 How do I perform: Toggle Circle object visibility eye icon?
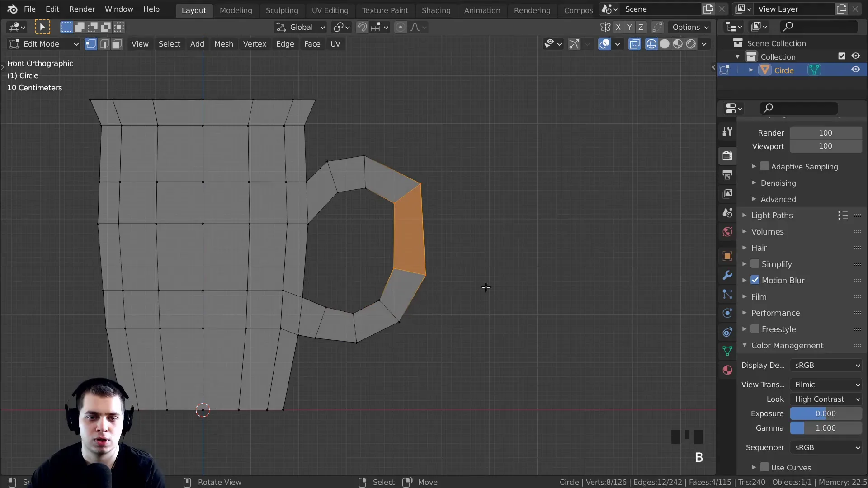coord(855,70)
